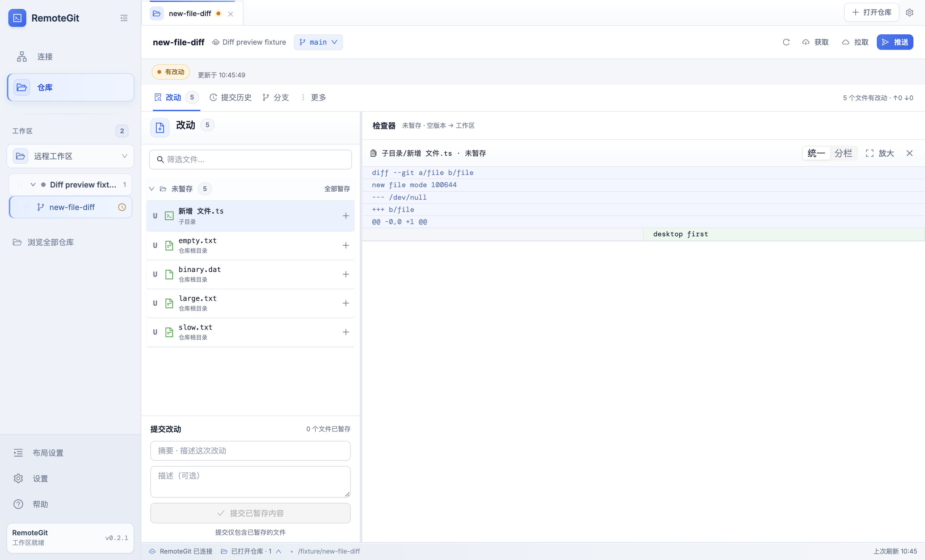925x560 pixels.
Task: Select the empty.txt file row
Action: coord(251,245)
